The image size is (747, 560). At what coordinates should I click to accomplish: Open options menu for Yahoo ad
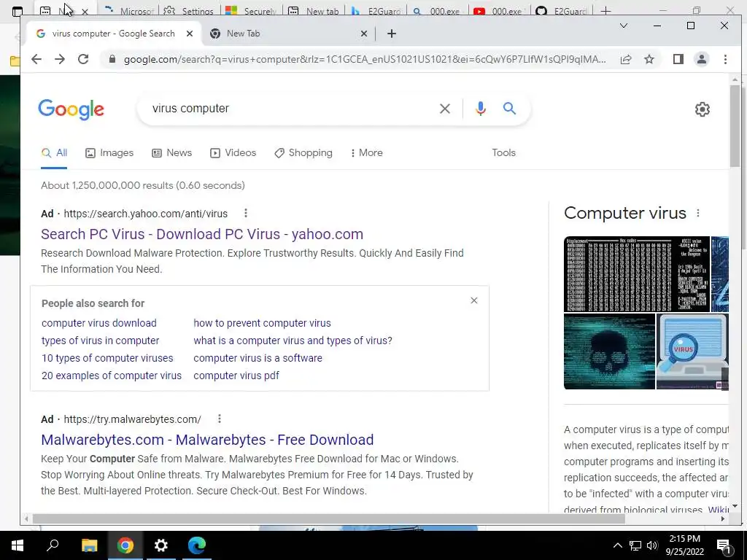[x=246, y=214]
